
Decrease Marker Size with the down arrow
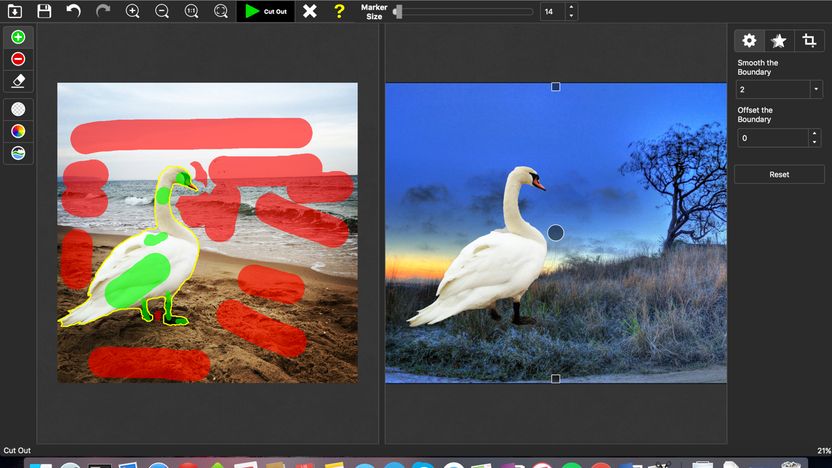(x=571, y=15)
